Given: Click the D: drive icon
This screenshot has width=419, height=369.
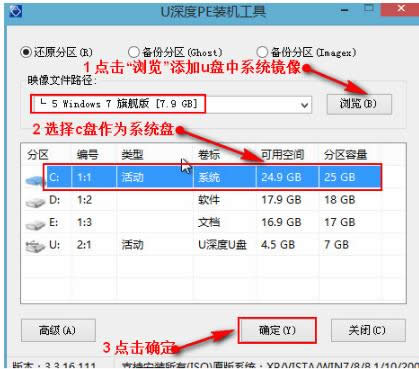Looking at the screenshot, I should (35, 202).
